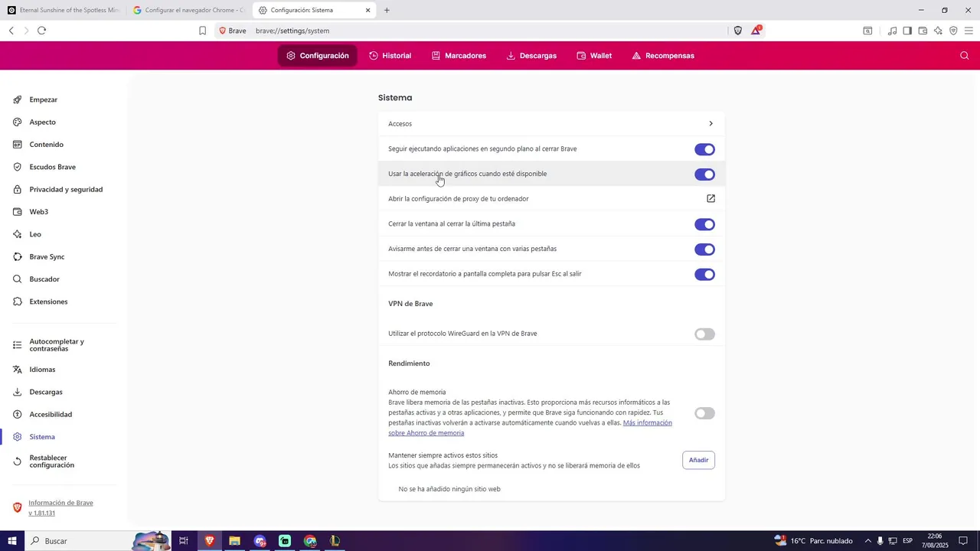980x551 pixels.
Task: Open the Chrome icon on the taskbar
Action: pyautogui.click(x=310, y=541)
